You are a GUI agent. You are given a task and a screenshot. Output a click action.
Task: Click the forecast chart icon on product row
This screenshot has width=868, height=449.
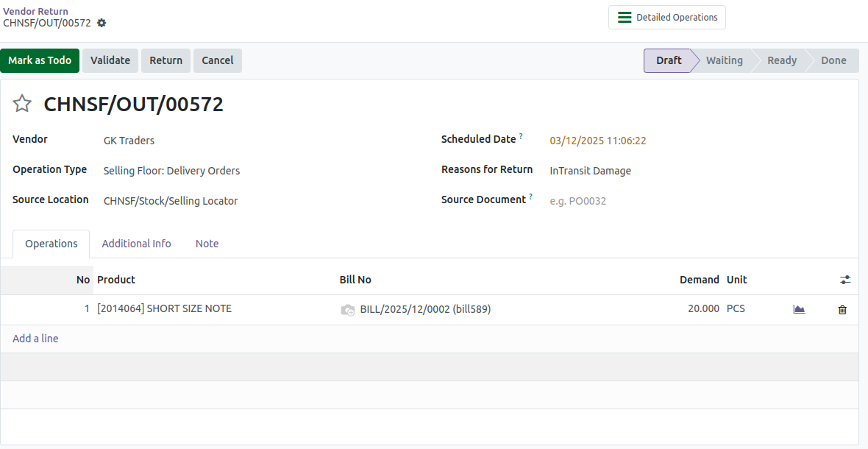(x=799, y=309)
